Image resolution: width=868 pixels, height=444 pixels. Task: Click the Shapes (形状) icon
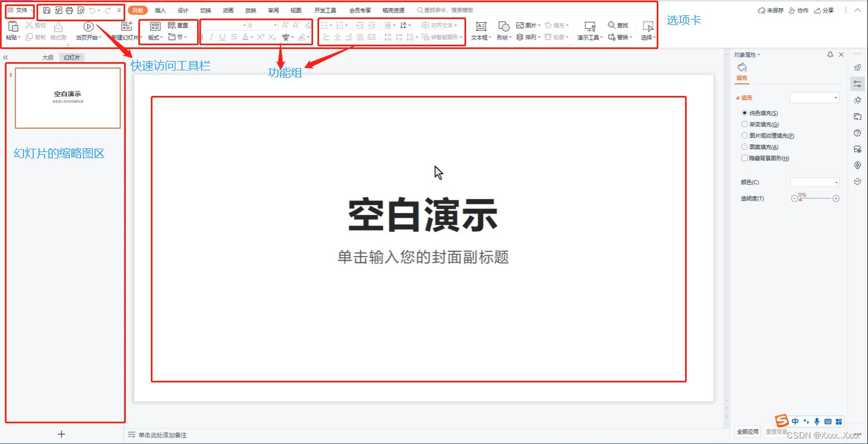(504, 26)
